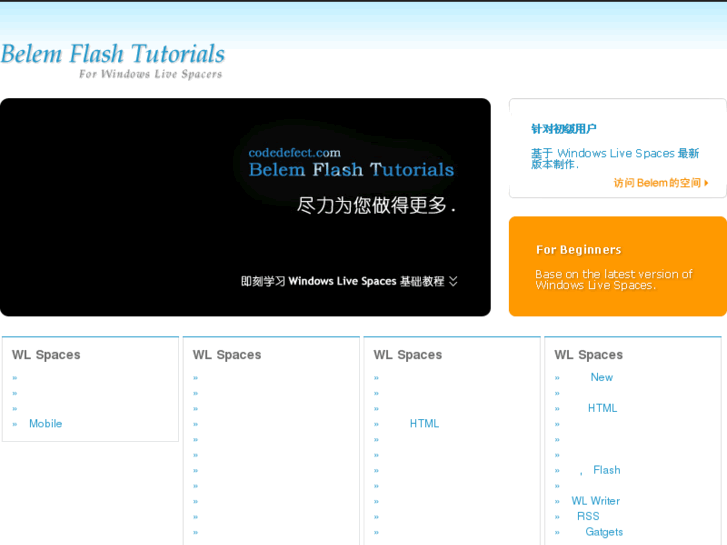This screenshot has height=545, width=727.
Task: Open the Gatgets link
Action: point(604,532)
